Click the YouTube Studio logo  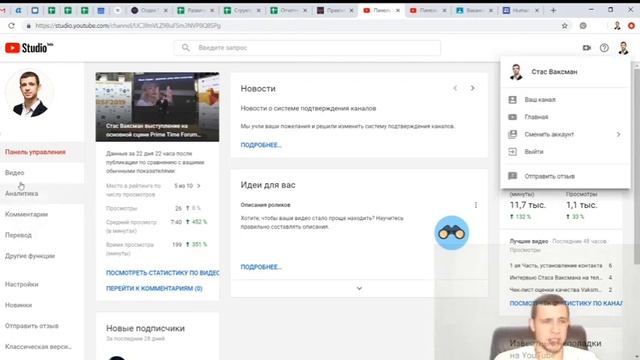29,48
